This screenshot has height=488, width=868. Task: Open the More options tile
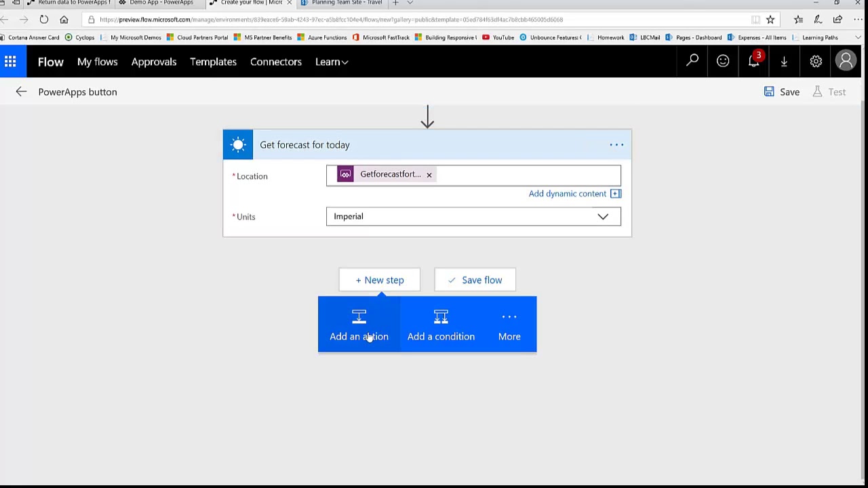[x=509, y=325]
